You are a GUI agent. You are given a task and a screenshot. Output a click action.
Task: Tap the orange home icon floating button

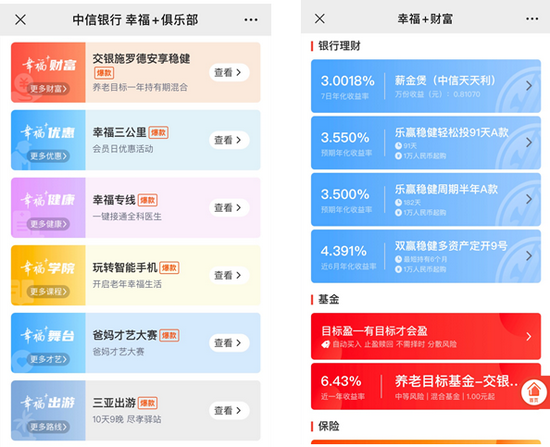(x=534, y=392)
